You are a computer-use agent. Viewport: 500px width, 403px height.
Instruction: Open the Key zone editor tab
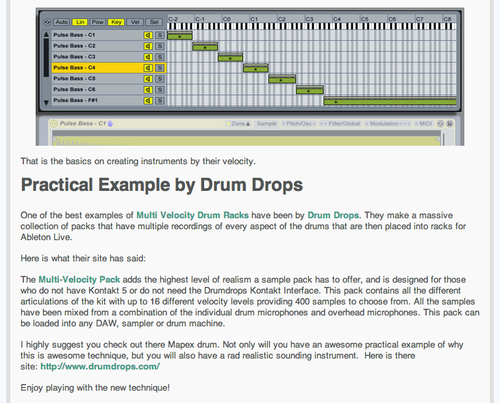(x=116, y=22)
